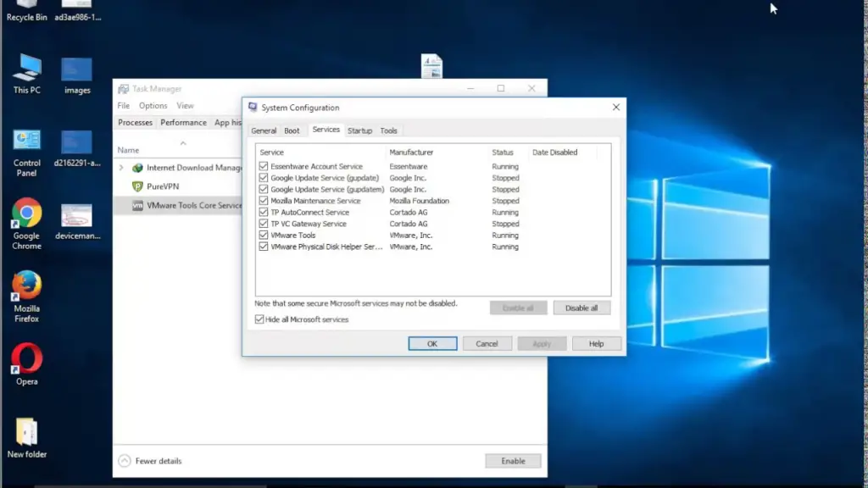Toggle Hide all Microsoft services checkbox
Viewport: 868px width, 488px height.
tap(259, 319)
